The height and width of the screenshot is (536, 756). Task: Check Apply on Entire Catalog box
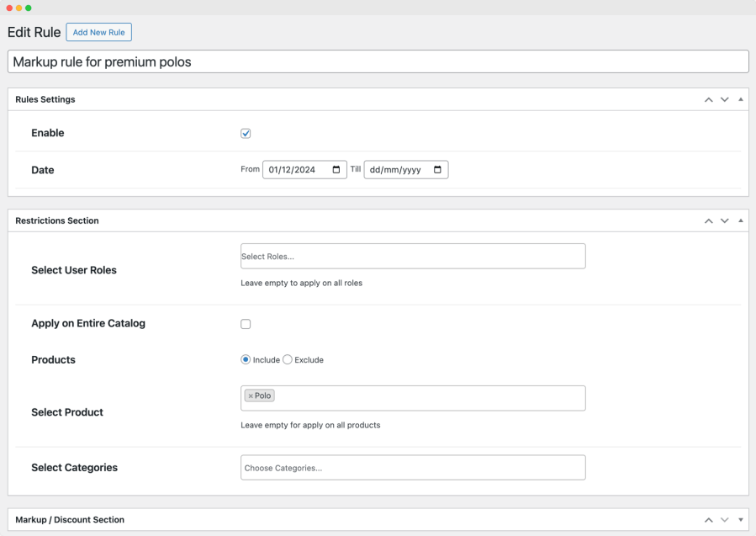click(x=246, y=324)
